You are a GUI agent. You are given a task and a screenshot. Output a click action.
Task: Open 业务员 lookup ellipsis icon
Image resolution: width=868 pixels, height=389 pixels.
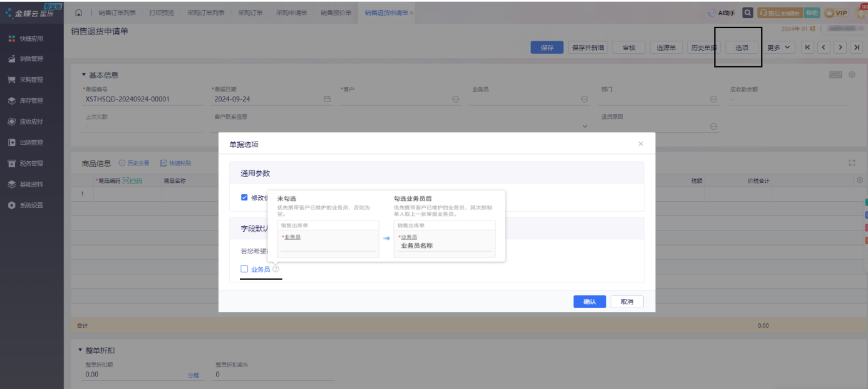click(x=584, y=99)
